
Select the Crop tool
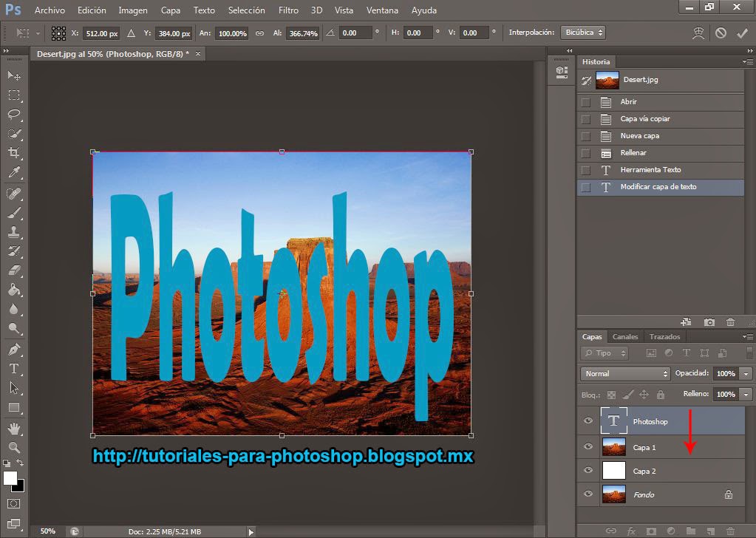[x=14, y=153]
